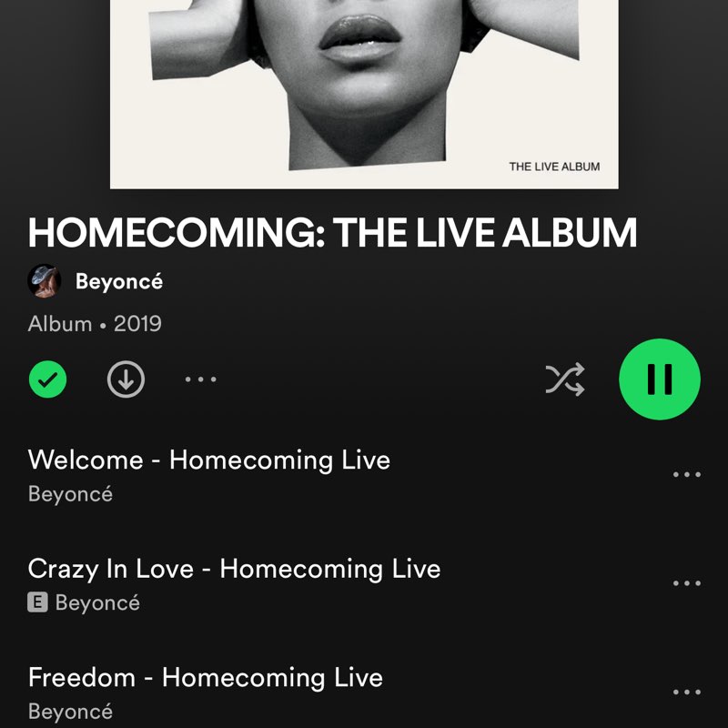Tap the Homecoming album cover art
This screenshot has width=728, height=728.
coord(364,95)
